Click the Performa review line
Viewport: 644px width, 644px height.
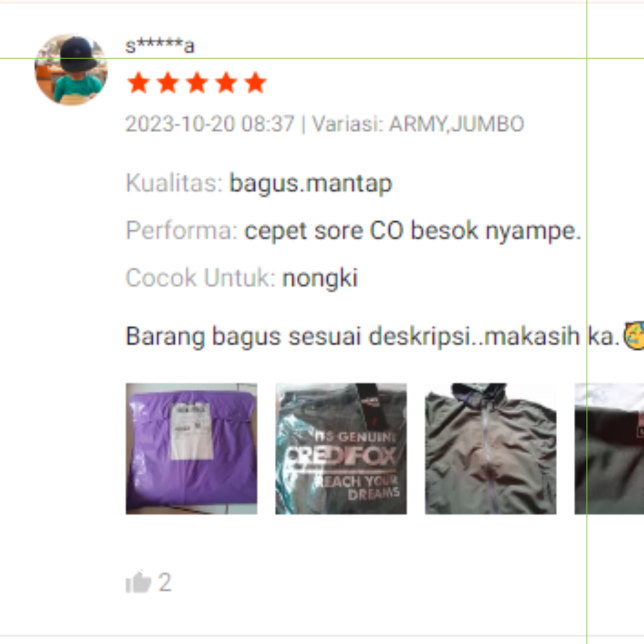(x=353, y=230)
